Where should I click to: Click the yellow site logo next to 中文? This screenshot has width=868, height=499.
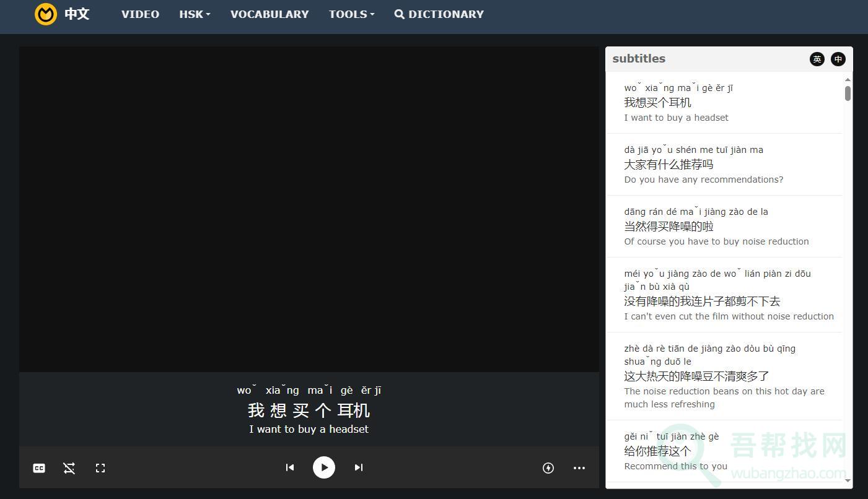(45, 14)
